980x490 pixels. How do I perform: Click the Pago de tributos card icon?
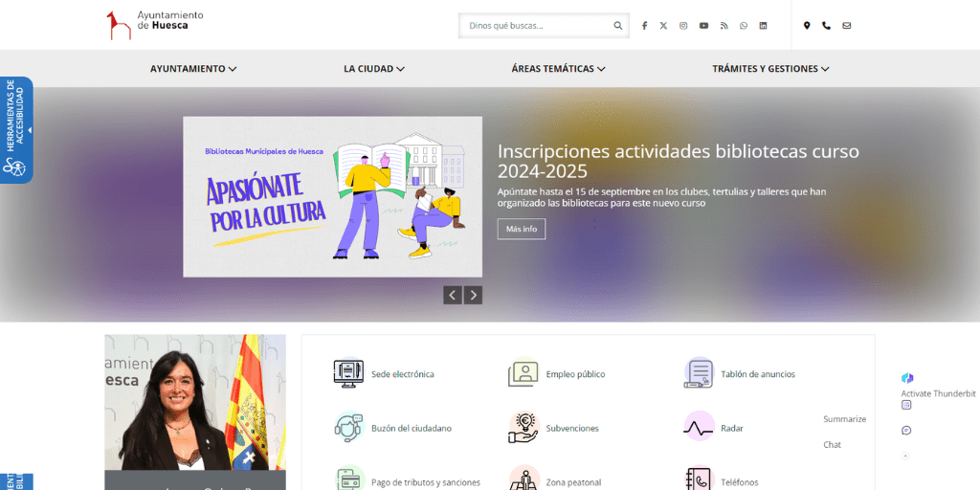[x=348, y=479]
